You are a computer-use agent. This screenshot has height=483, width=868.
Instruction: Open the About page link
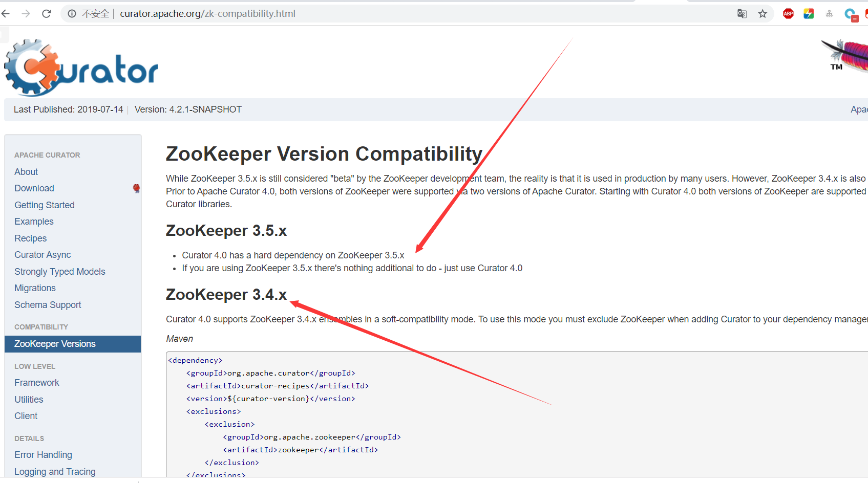[x=26, y=172]
